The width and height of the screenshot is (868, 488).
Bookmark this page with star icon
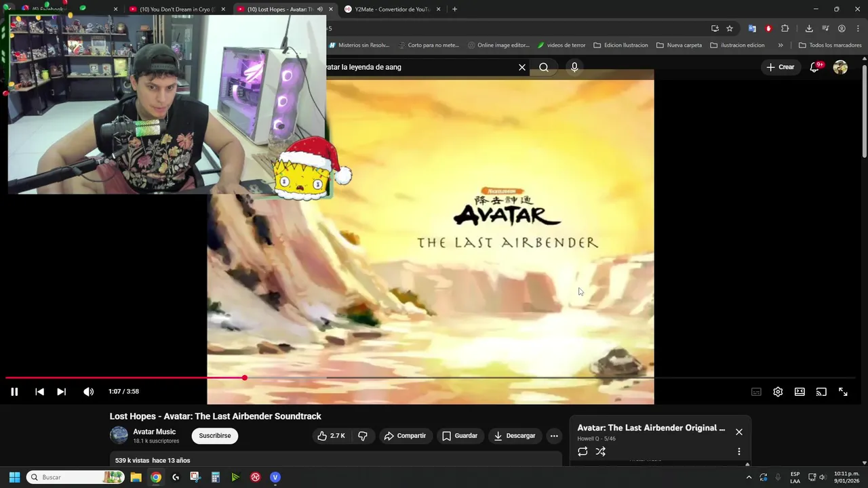click(730, 28)
